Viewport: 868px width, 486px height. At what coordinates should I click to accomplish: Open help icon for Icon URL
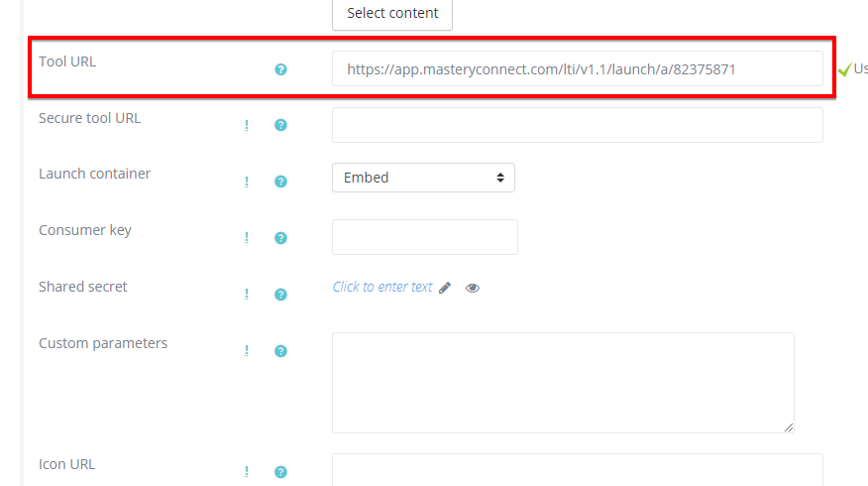pyautogui.click(x=280, y=472)
